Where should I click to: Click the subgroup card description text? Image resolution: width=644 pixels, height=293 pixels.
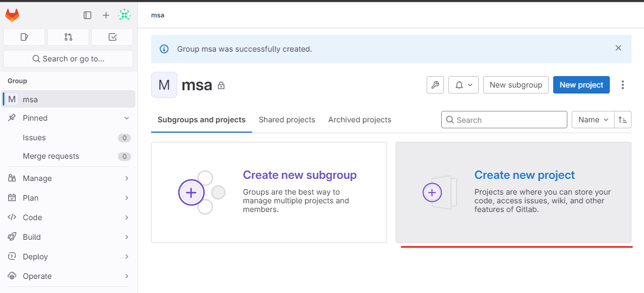click(296, 201)
